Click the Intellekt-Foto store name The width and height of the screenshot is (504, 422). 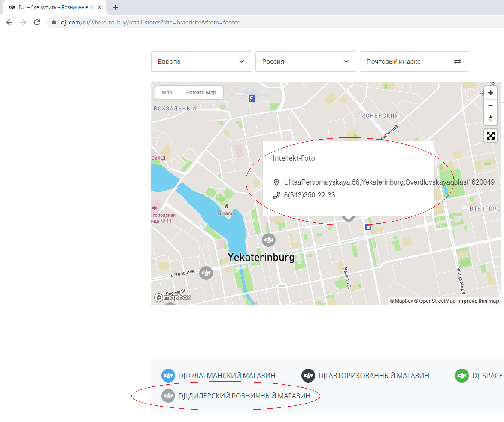click(x=294, y=158)
